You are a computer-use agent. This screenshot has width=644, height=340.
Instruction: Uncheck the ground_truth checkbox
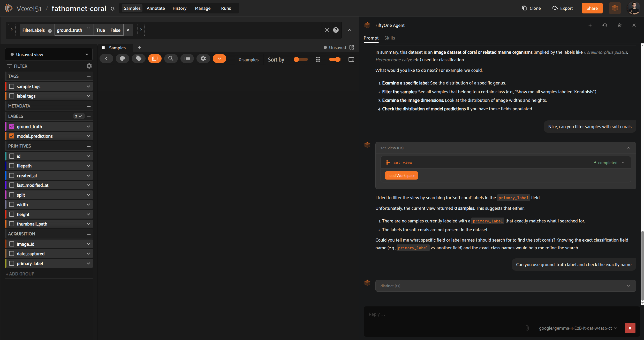click(x=12, y=127)
